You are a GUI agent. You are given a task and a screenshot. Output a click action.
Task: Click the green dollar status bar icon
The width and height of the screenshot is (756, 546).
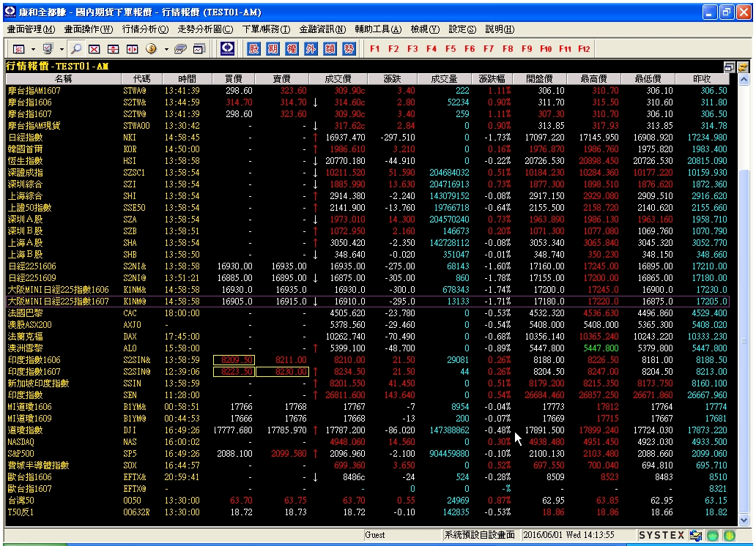pyautogui.click(x=730, y=535)
